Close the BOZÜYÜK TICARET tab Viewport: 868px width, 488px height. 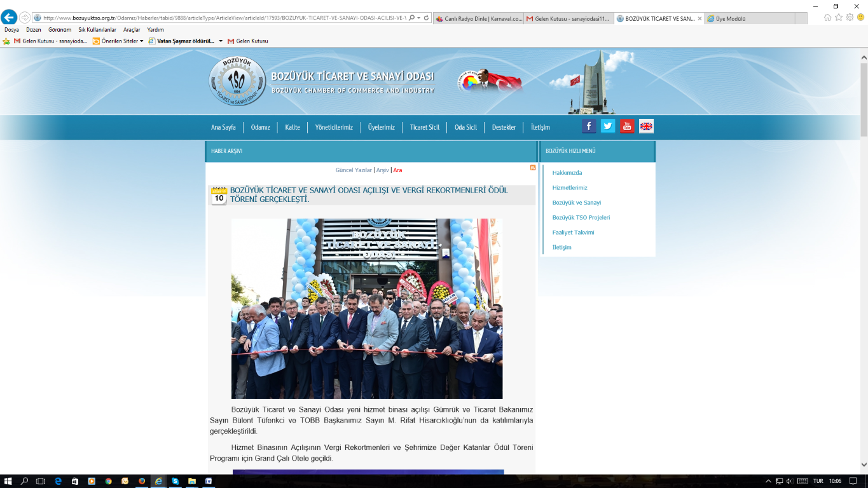click(x=700, y=18)
